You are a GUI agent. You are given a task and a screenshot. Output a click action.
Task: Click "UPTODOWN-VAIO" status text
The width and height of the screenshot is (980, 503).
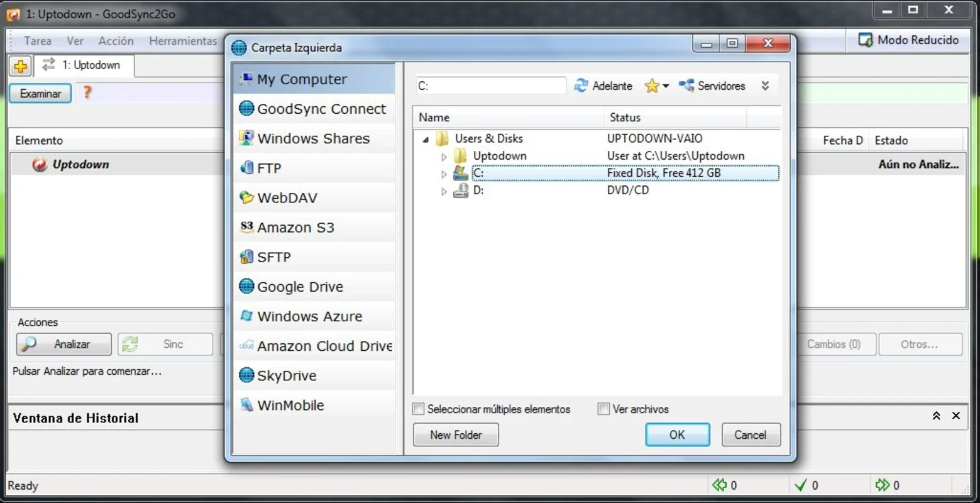[x=655, y=138]
